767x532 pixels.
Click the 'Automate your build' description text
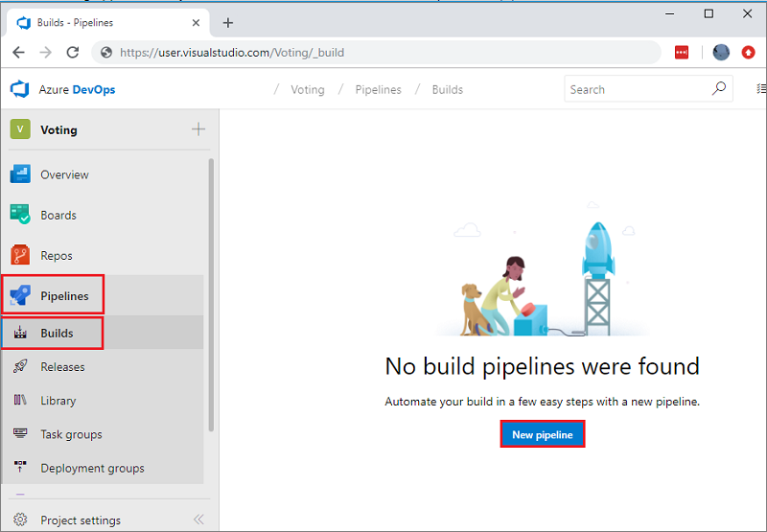click(542, 402)
